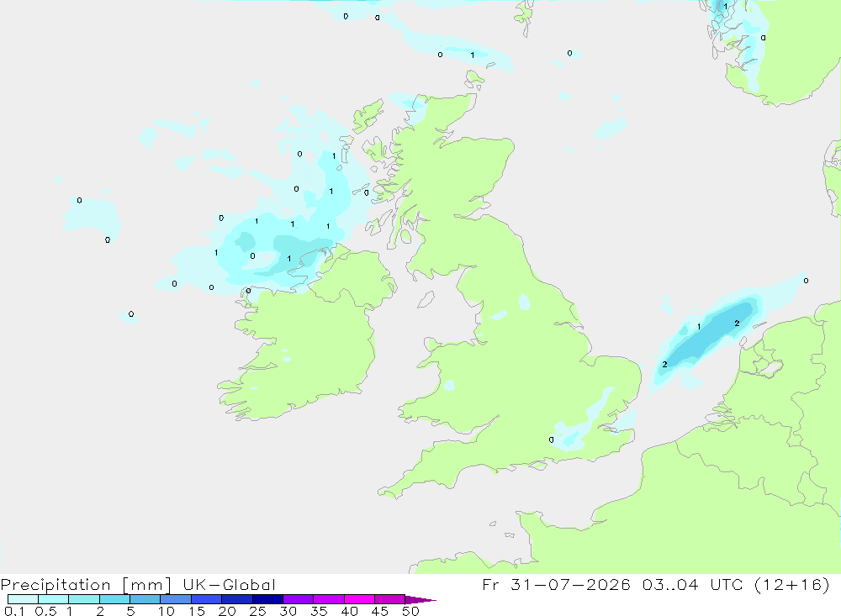The height and width of the screenshot is (616, 841).
Task: Select the "35" legend scale label
Action: pyautogui.click(x=319, y=611)
